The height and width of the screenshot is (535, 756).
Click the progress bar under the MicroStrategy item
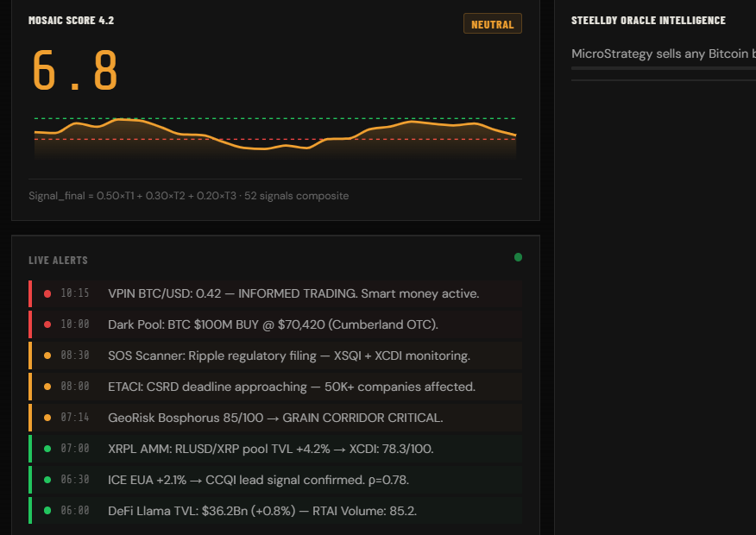664,68
